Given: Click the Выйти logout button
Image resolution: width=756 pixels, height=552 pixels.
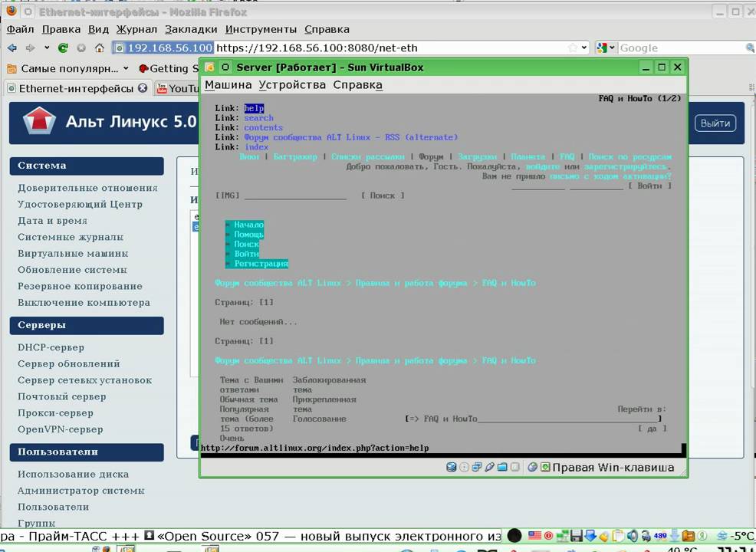Looking at the screenshot, I should coord(715,123).
